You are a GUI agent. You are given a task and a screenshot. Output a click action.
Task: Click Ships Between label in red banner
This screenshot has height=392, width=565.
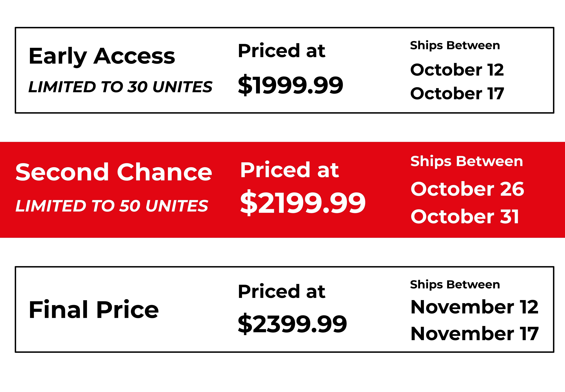(x=467, y=162)
